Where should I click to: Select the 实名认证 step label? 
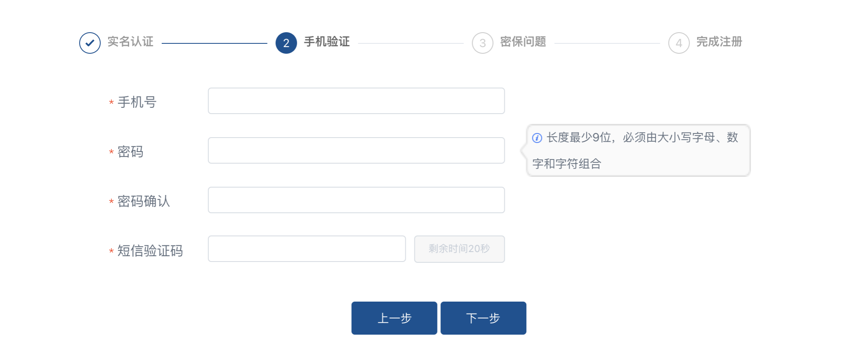pyautogui.click(x=130, y=42)
